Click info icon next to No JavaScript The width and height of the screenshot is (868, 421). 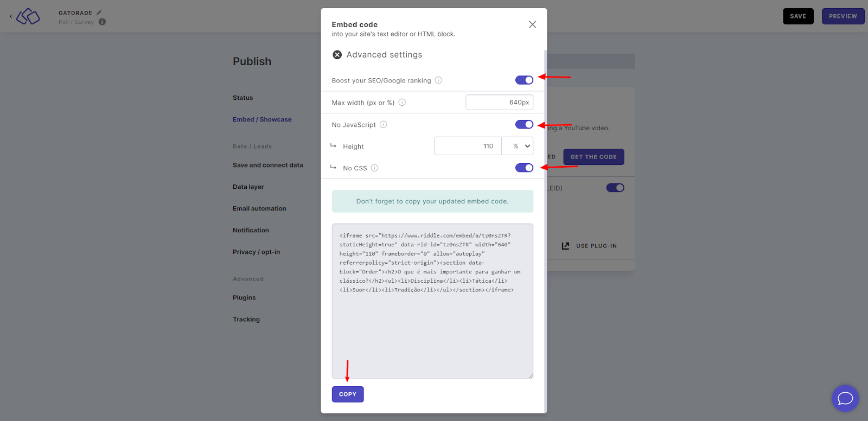coord(383,125)
